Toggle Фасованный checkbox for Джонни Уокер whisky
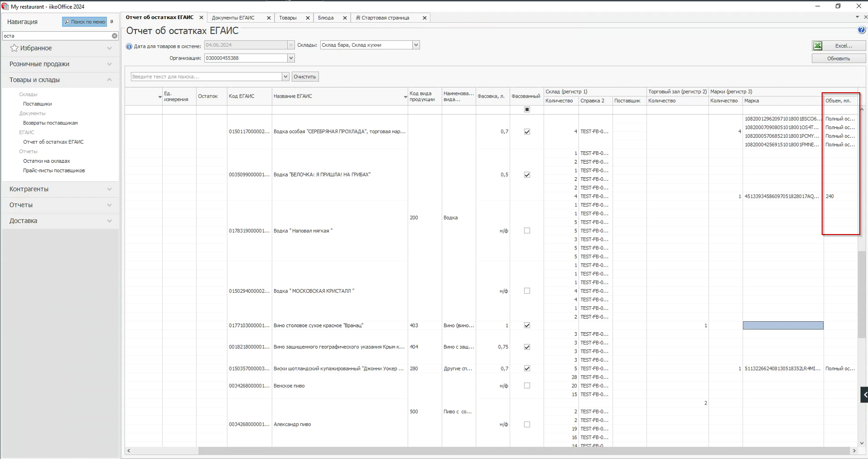Viewport: 868px width, 459px height. (x=527, y=369)
